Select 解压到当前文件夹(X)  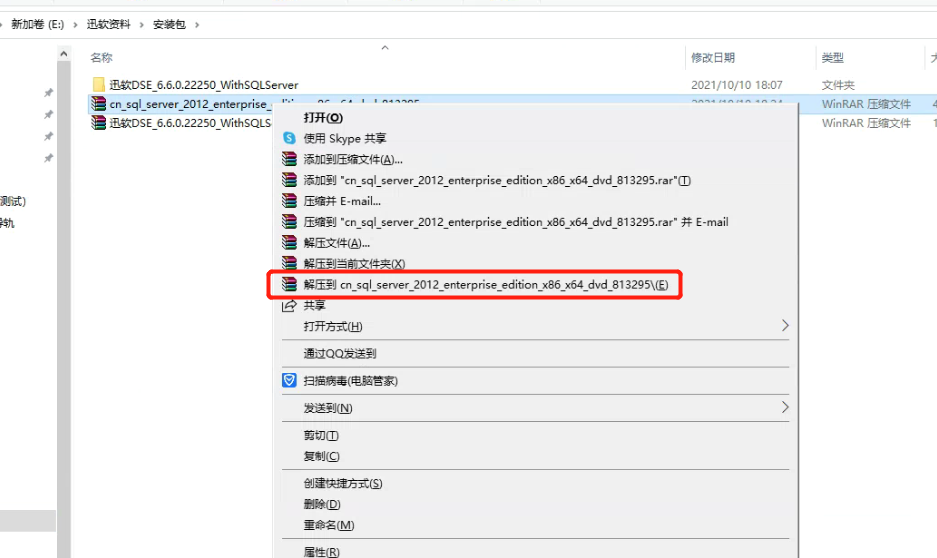(354, 263)
